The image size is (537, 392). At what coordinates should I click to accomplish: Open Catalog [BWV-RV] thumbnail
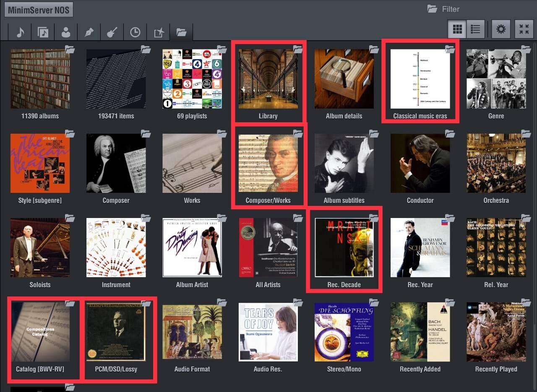[x=40, y=332]
